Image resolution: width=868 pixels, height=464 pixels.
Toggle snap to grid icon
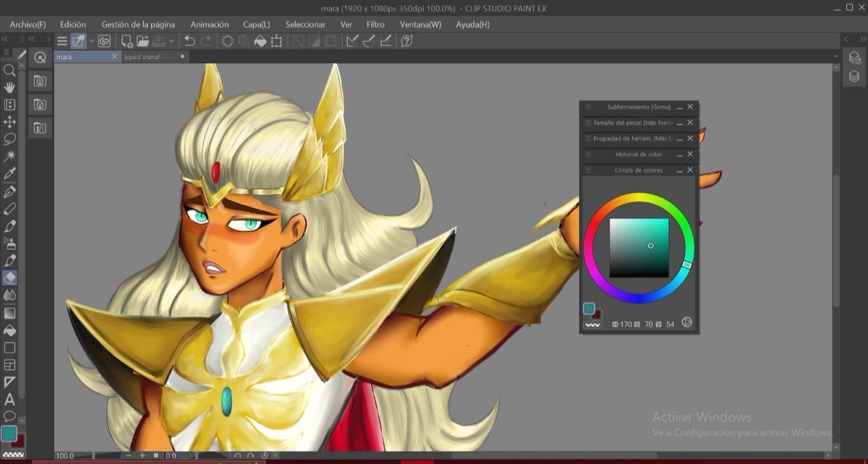(386, 41)
